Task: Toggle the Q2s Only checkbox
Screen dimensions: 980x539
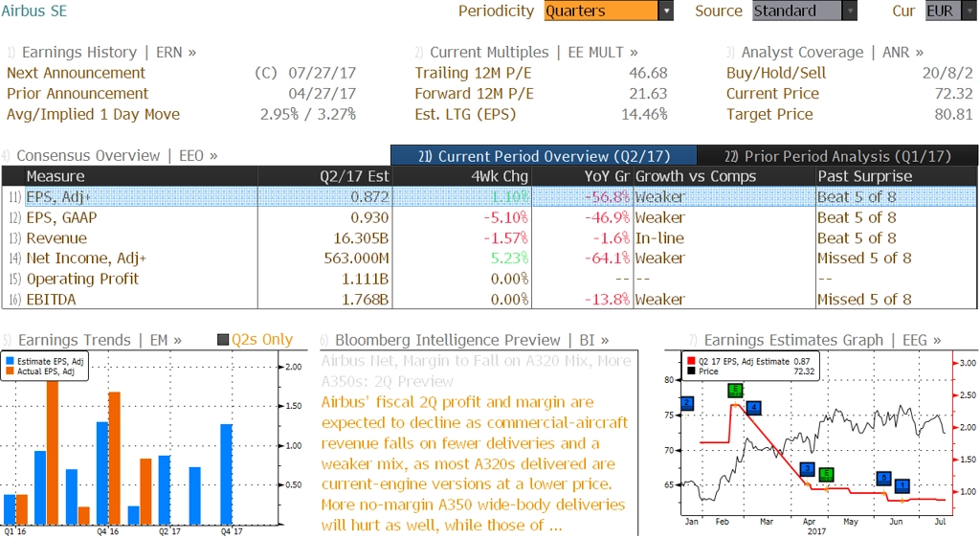Action: [x=222, y=340]
